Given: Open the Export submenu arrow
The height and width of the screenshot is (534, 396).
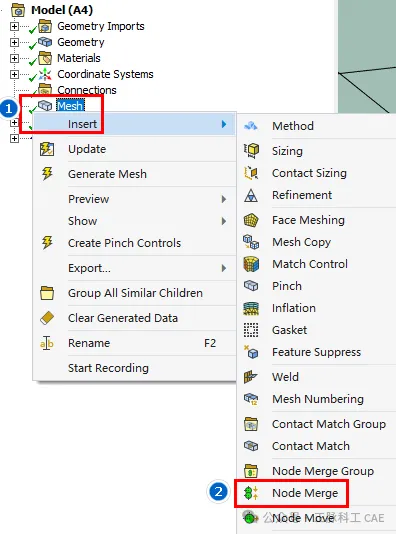Looking at the screenshot, I should (224, 268).
